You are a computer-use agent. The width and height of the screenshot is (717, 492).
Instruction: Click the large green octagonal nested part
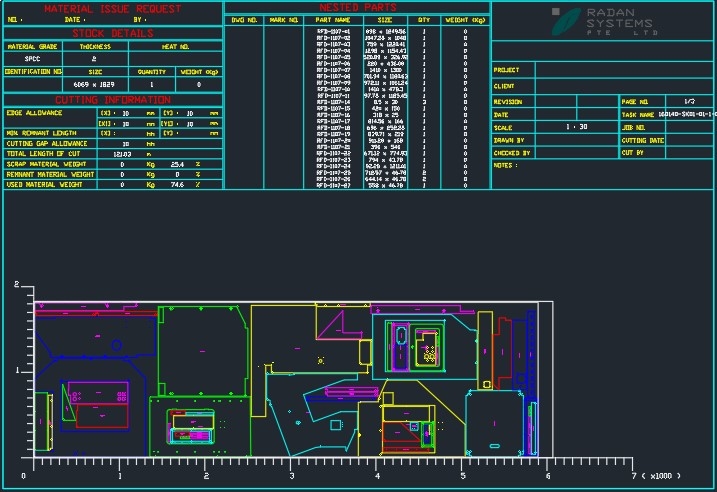point(200,348)
